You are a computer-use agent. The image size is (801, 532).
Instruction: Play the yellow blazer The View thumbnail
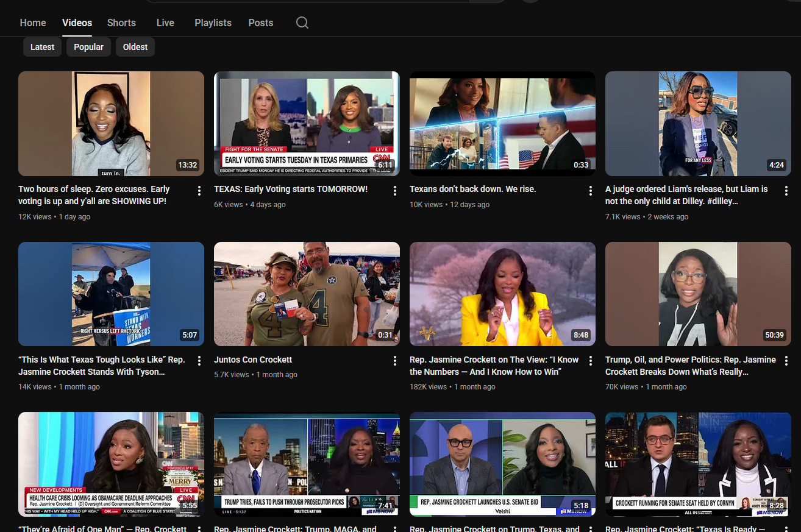(502, 294)
